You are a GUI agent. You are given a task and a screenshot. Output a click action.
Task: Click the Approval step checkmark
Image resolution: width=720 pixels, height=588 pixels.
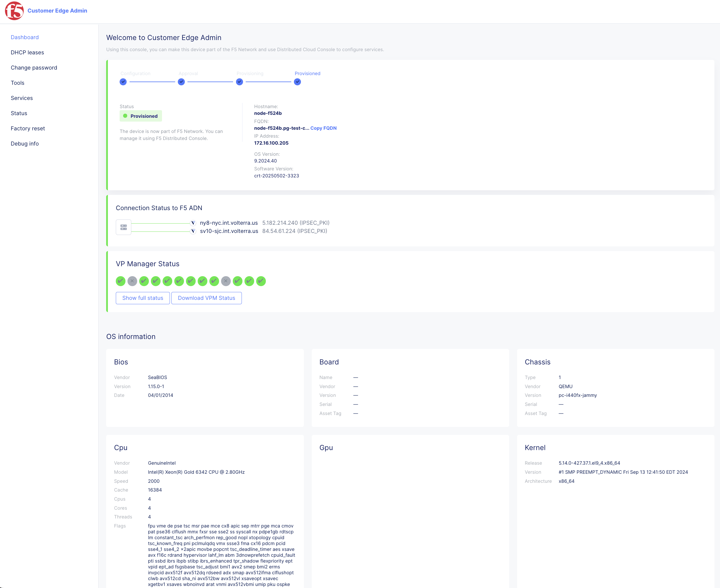click(181, 82)
